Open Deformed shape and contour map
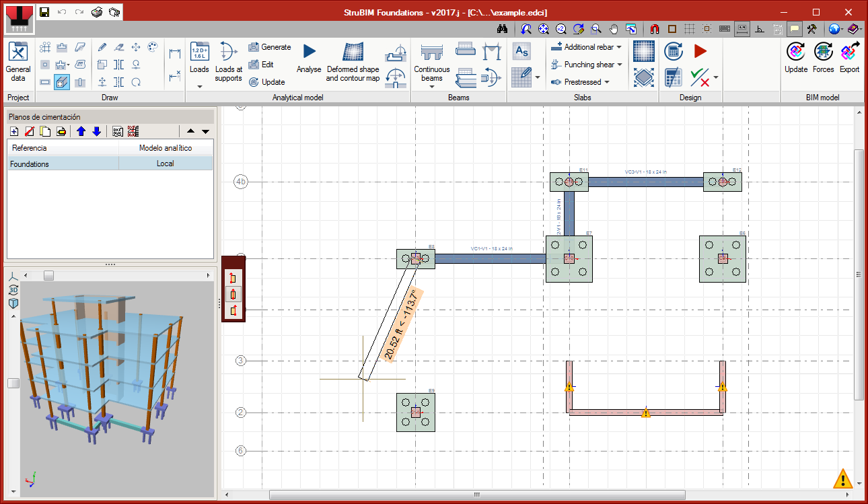 tap(353, 61)
